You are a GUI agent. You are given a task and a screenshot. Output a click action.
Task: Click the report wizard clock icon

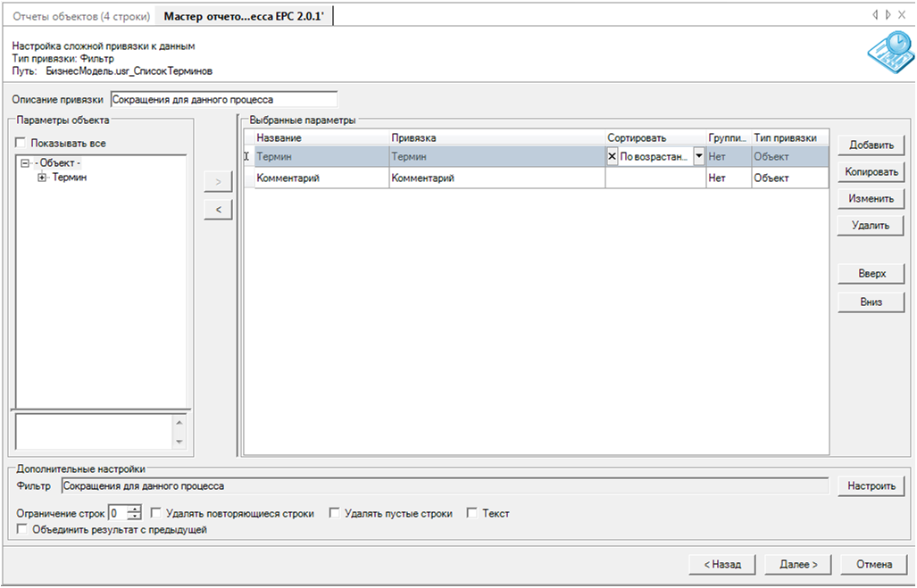[x=889, y=54]
